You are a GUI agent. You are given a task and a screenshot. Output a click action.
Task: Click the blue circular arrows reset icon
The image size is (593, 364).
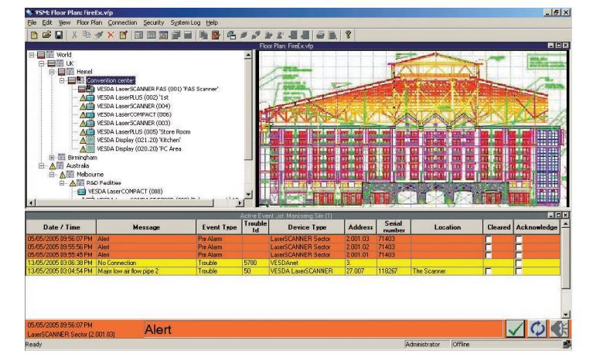click(537, 329)
